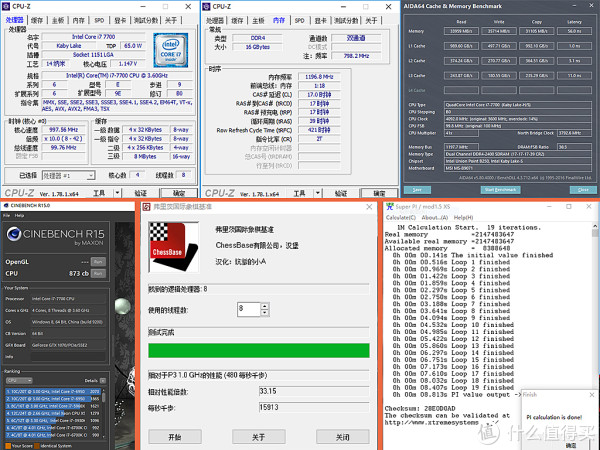Open 显卡 tab in CPU-Z memory window
Image resolution: width=600 pixels, height=450 pixels.
(x=321, y=21)
